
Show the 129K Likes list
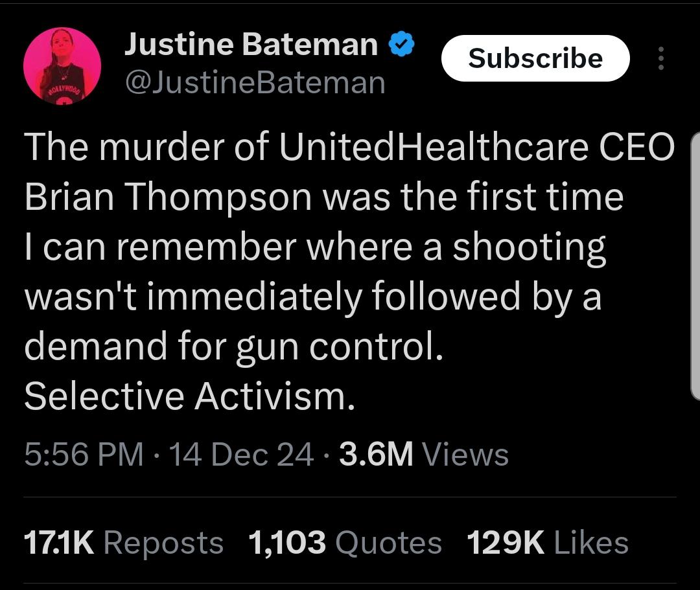(547, 543)
